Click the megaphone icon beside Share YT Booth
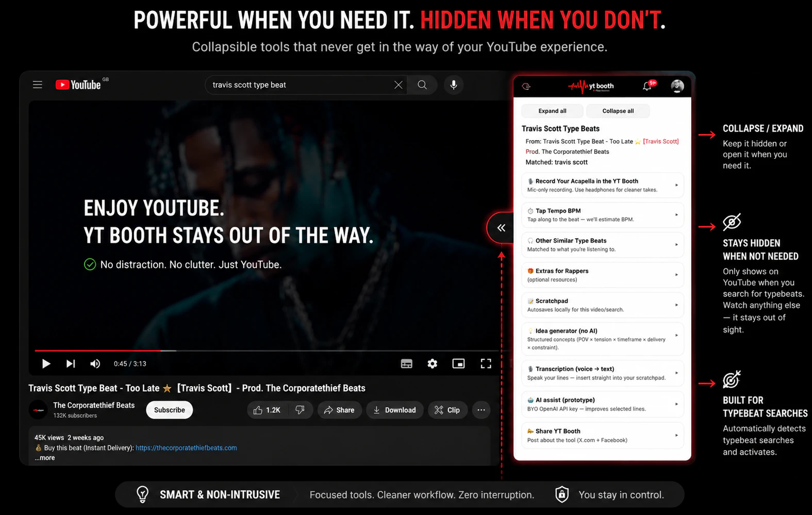The width and height of the screenshot is (812, 515). point(530,431)
